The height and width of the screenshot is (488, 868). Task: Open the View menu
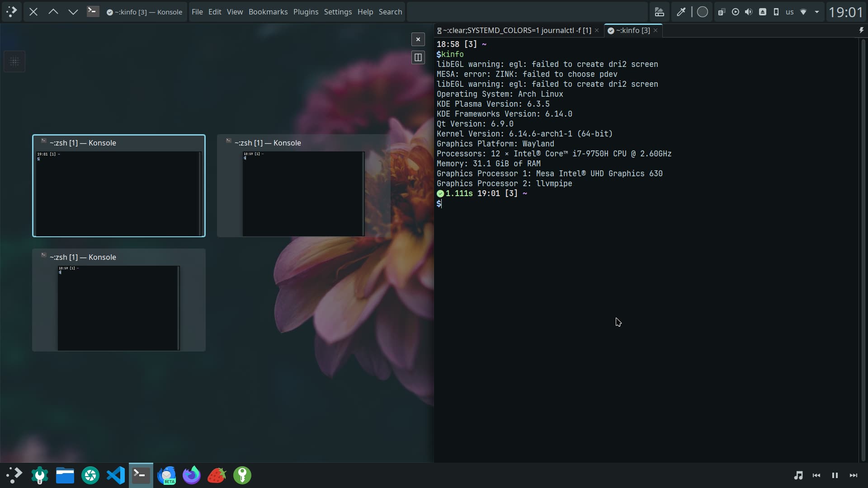click(x=235, y=12)
